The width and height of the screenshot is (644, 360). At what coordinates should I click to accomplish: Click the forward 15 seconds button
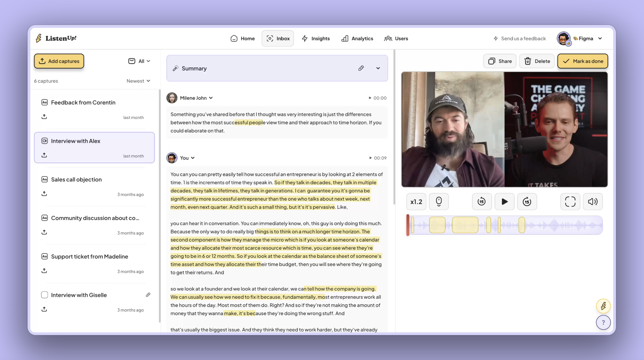[x=527, y=202]
